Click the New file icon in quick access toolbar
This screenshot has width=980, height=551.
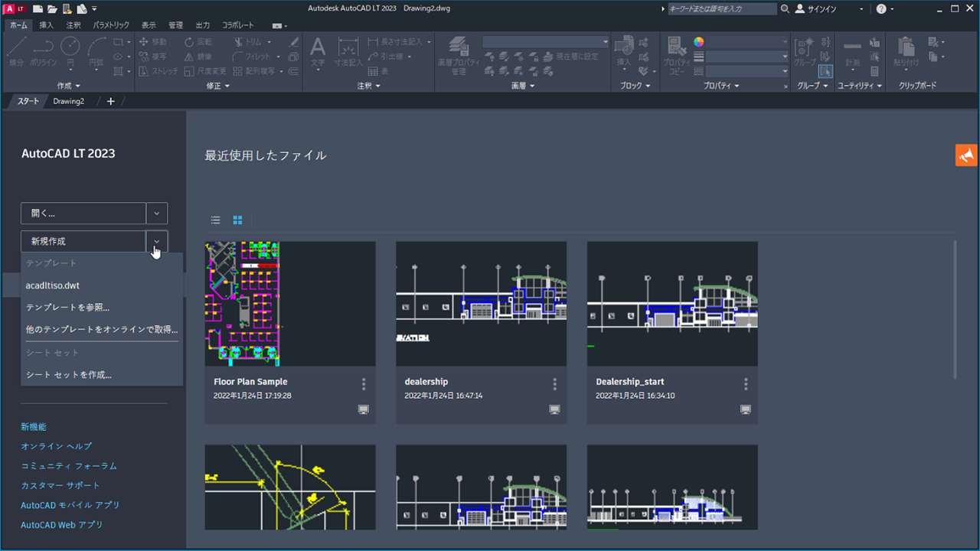[x=36, y=9]
